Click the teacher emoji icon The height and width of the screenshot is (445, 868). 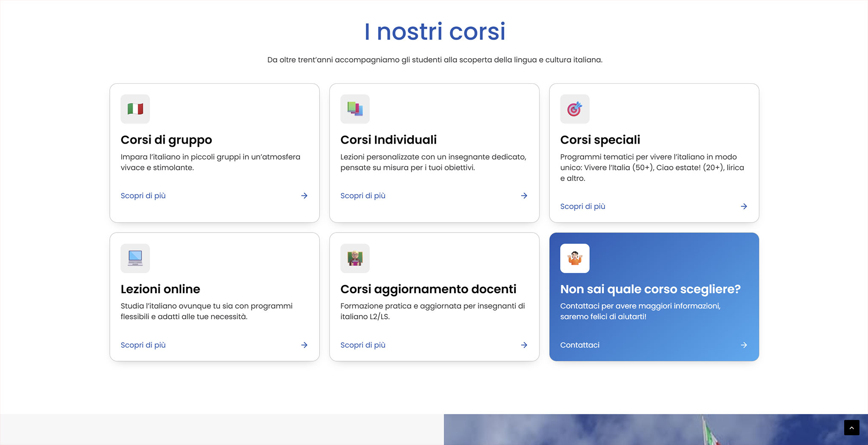(x=355, y=258)
